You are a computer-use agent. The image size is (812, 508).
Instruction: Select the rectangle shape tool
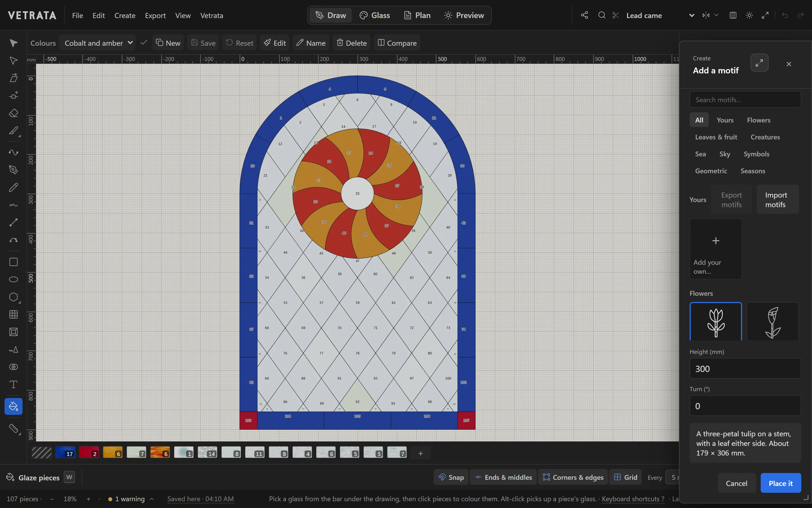tap(14, 262)
